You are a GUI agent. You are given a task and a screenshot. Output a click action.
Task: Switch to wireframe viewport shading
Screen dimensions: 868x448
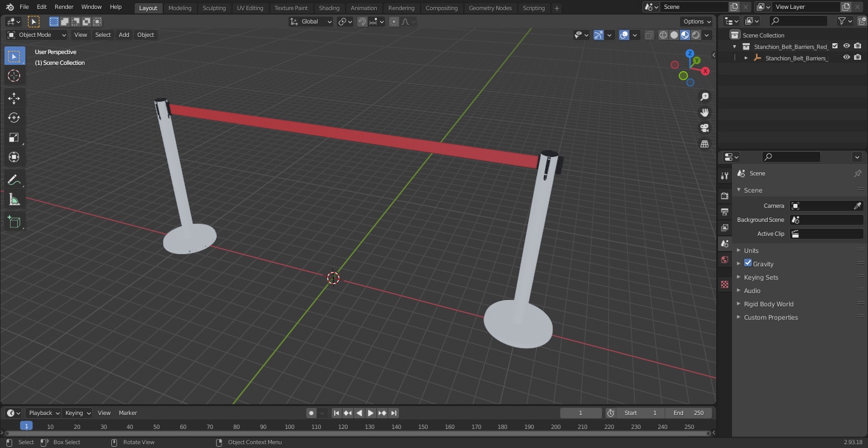point(663,35)
